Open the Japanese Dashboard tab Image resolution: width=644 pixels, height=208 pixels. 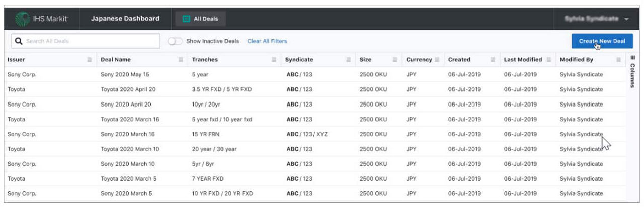(125, 19)
